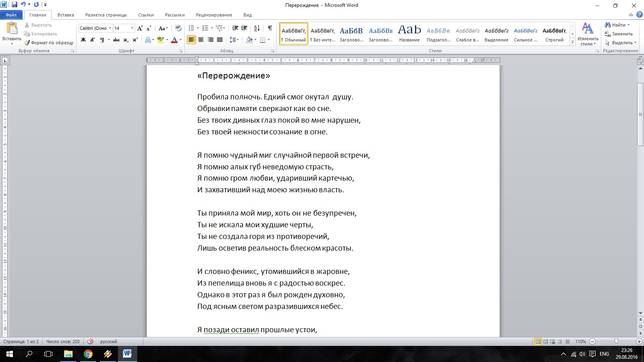Align text to center
Screen dimensions: 644x362
(201, 40)
